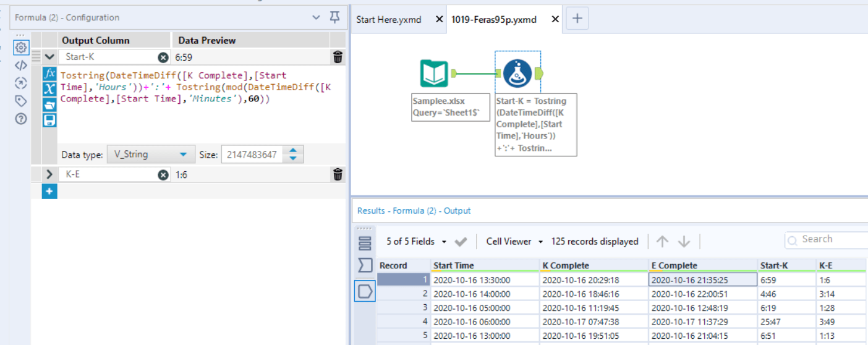The height and width of the screenshot is (345, 868).
Task: Close the Start Here.yxmd tab
Action: point(439,19)
